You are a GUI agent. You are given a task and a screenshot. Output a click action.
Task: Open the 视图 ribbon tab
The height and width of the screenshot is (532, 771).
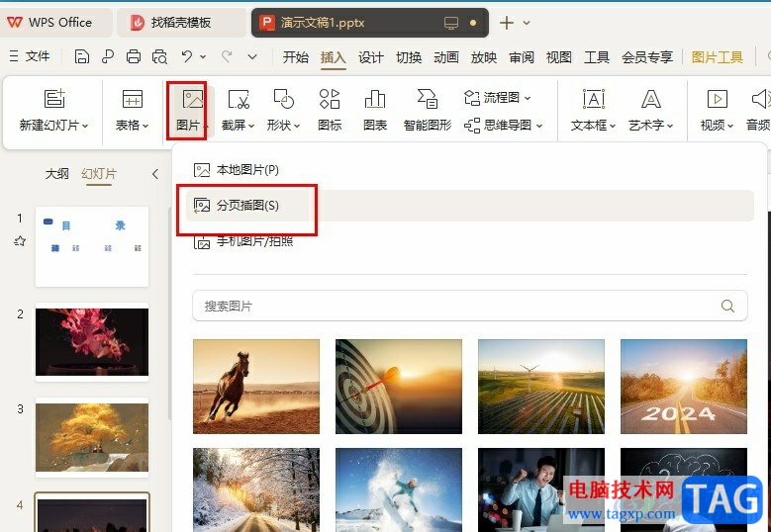tap(558, 57)
